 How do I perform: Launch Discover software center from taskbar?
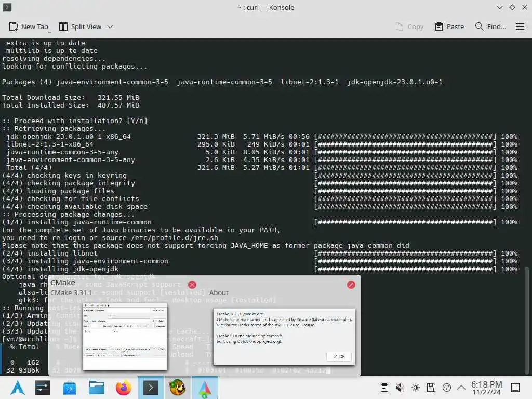[x=70, y=388]
